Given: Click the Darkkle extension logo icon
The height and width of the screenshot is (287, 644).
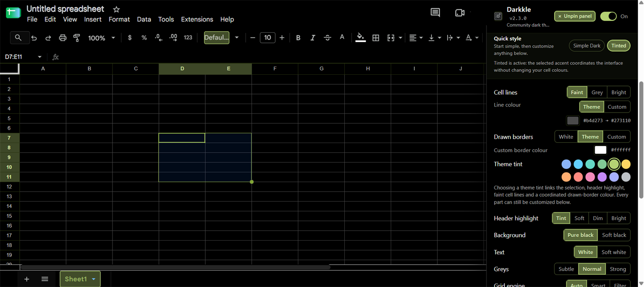Looking at the screenshot, I should point(498,16).
